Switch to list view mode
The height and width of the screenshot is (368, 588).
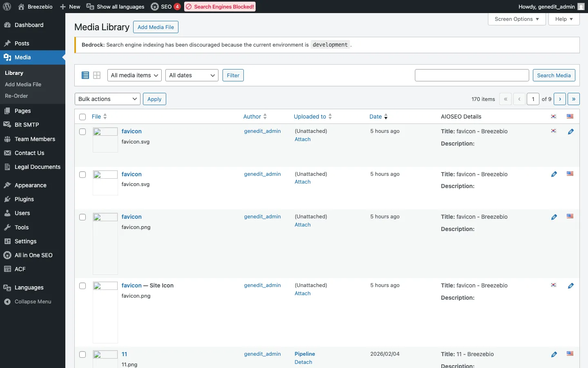pos(85,75)
